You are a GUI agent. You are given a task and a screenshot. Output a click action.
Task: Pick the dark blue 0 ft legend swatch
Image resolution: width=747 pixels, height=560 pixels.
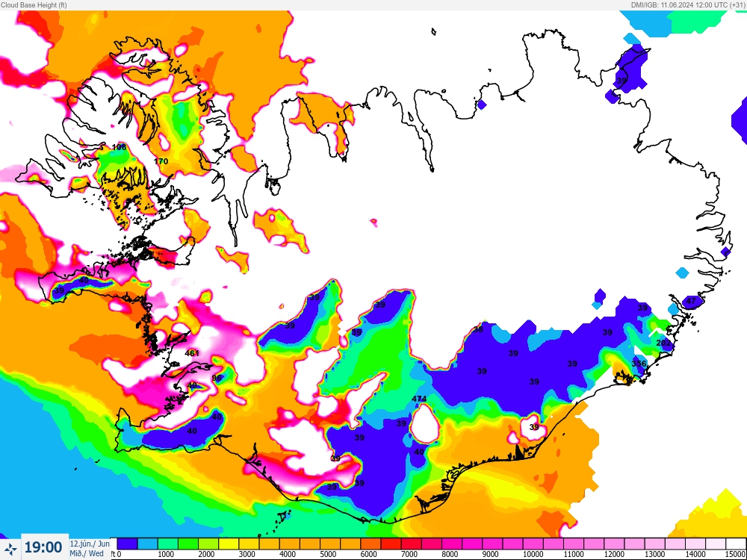(x=127, y=544)
